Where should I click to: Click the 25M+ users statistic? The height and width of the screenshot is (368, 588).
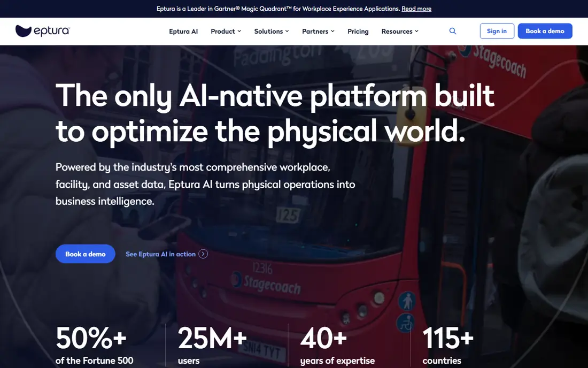pos(212,345)
